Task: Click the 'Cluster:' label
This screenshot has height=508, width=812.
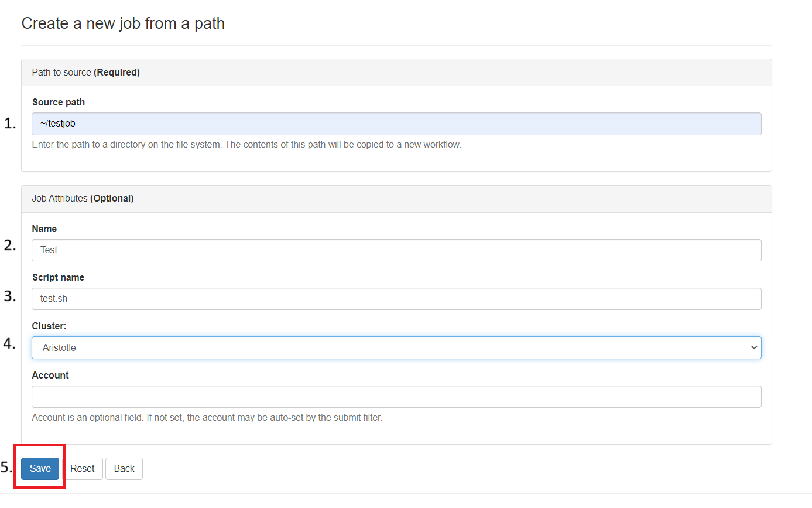Action: (49, 326)
